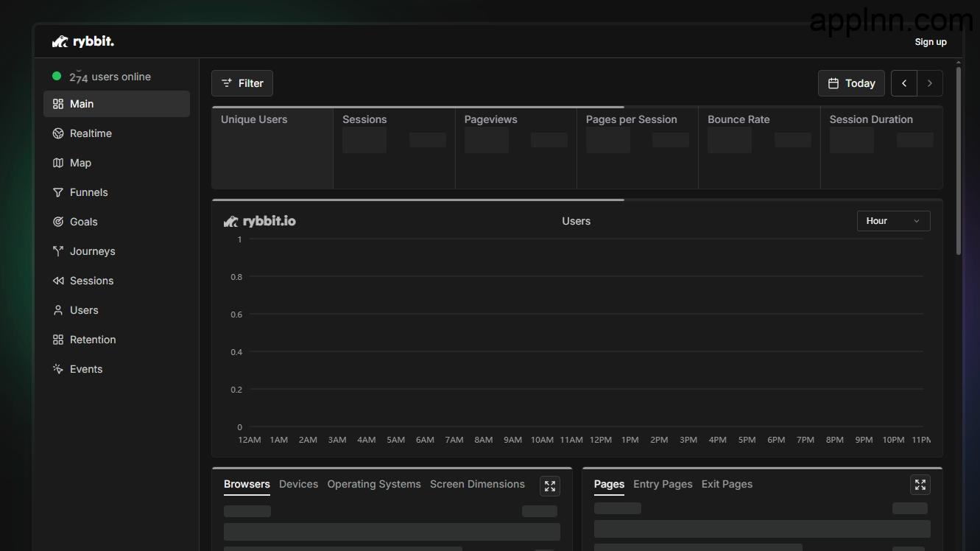Click the rybbit.io logo in chart
980x551 pixels.
(260, 221)
